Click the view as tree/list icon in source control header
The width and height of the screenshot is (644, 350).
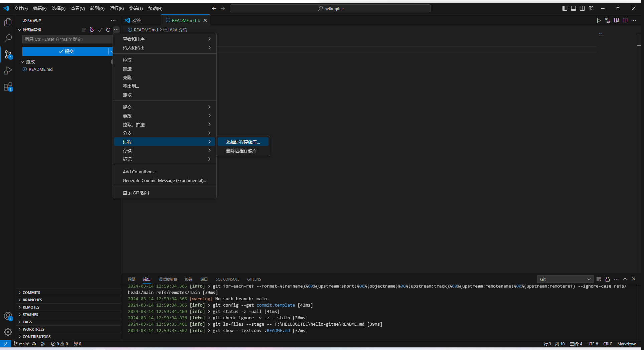84,30
